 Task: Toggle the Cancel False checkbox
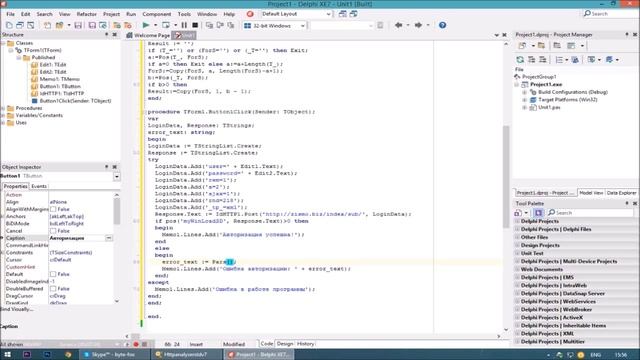tap(53, 231)
